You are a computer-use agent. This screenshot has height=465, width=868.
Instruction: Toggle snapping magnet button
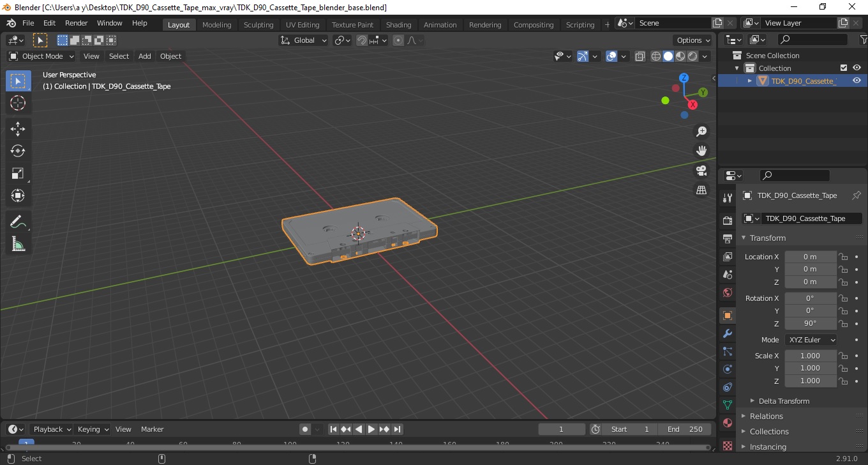362,40
